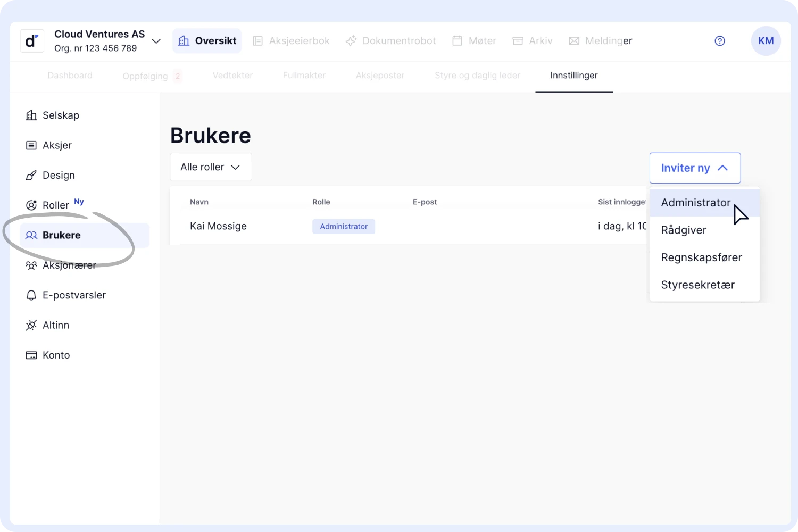
Task: Open the Aksjeeierbok section in top navigation
Action: click(x=291, y=41)
